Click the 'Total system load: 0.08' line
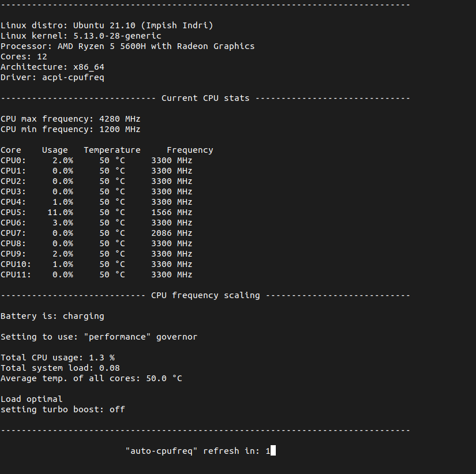Screen dimensions: 476x474 point(60,368)
